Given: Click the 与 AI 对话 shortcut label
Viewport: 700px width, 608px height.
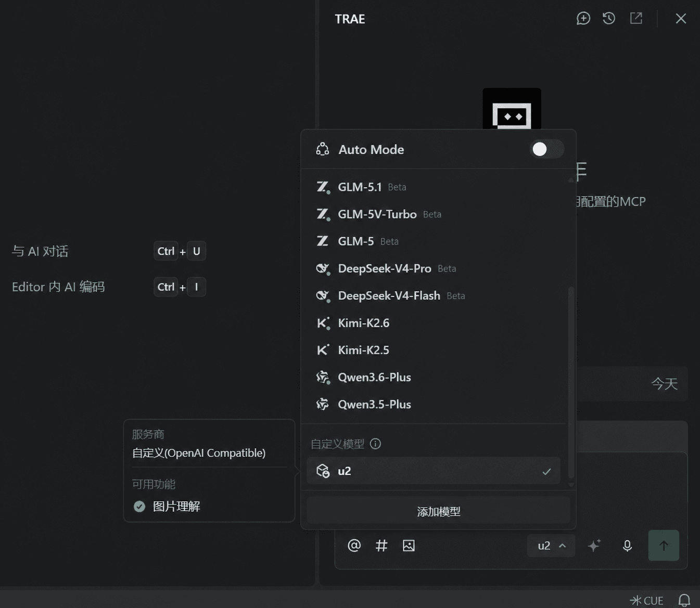Looking at the screenshot, I should (40, 251).
